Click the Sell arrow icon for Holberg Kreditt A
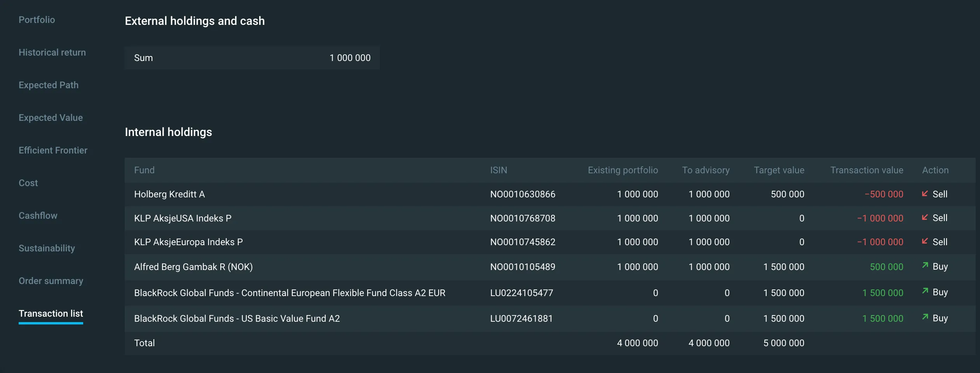The width and height of the screenshot is (980, 373). [x=925, y=193]
